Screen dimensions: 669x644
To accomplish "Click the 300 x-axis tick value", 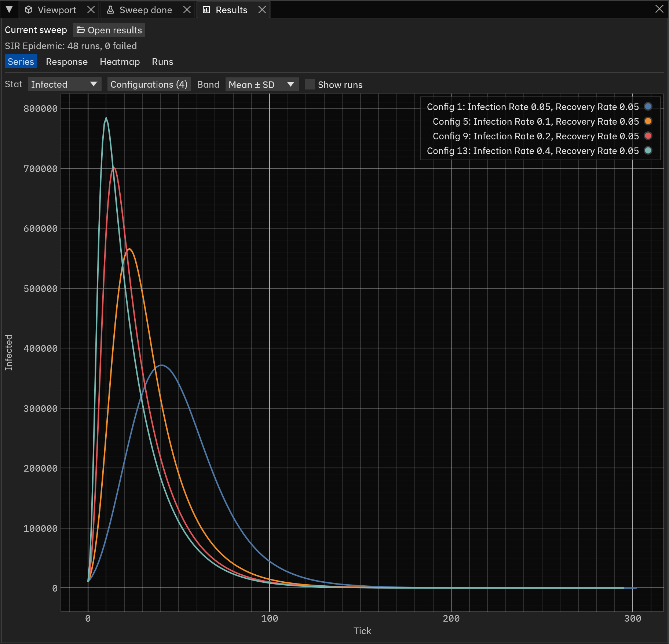I will 633,619.
